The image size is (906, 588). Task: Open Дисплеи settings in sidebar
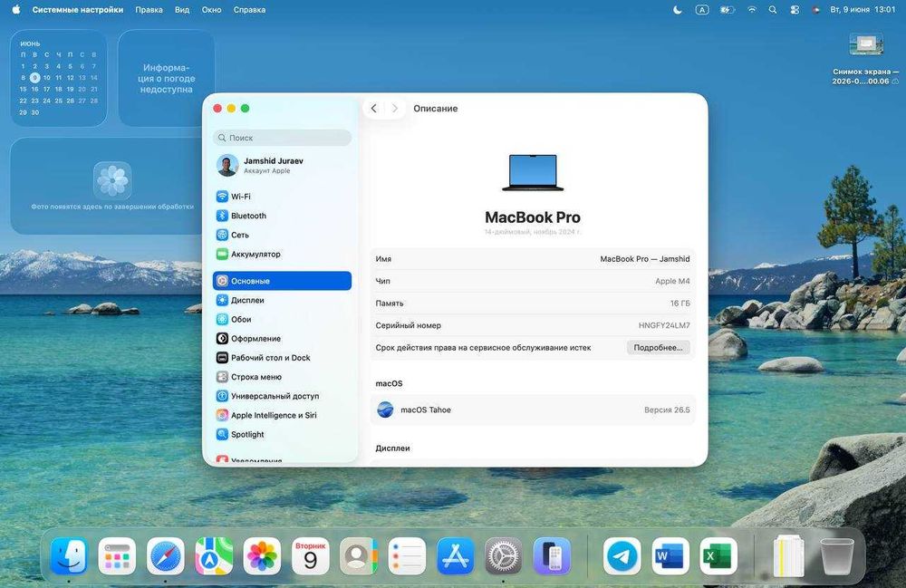[x=282, y=300]
